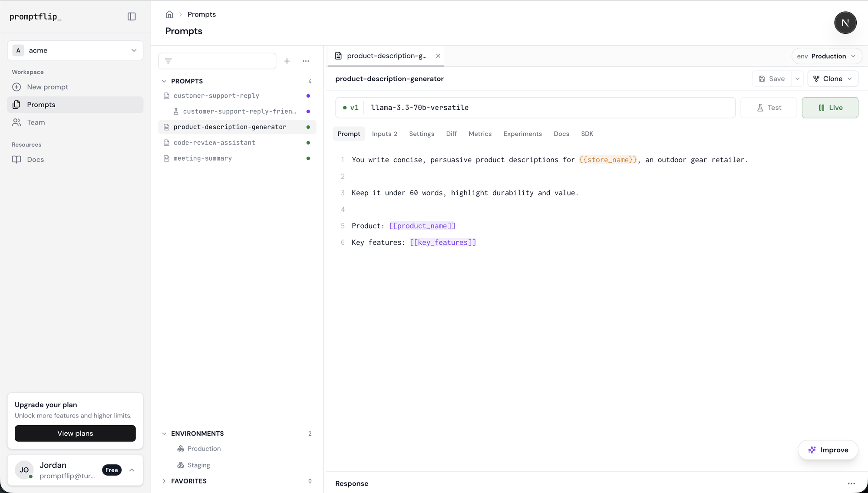Focus the prompt filter search field
The image size is (868, 493).
click(x=217, y=61)
